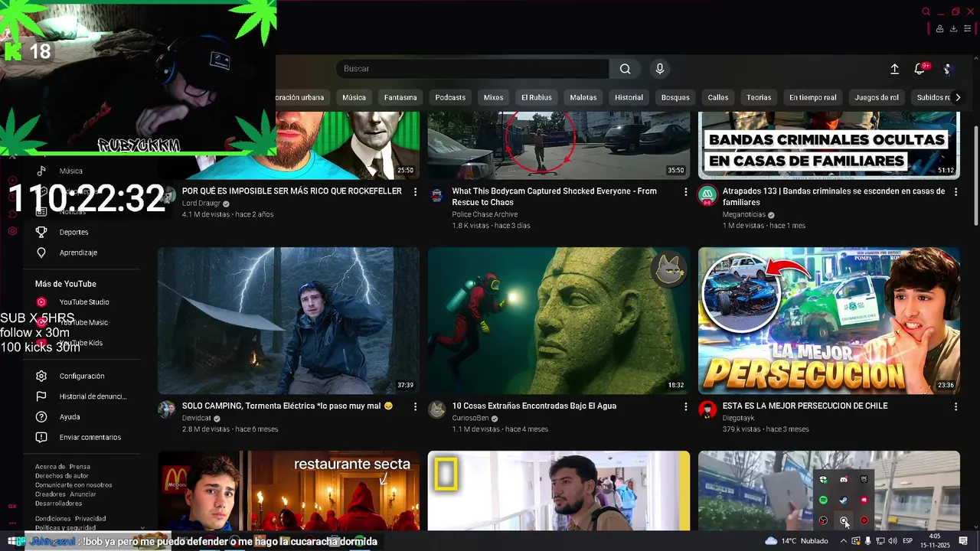This screenshot has height=551, width=980.
Task: Click the Meganoticias channel avatar
Action: coord(707,195)
